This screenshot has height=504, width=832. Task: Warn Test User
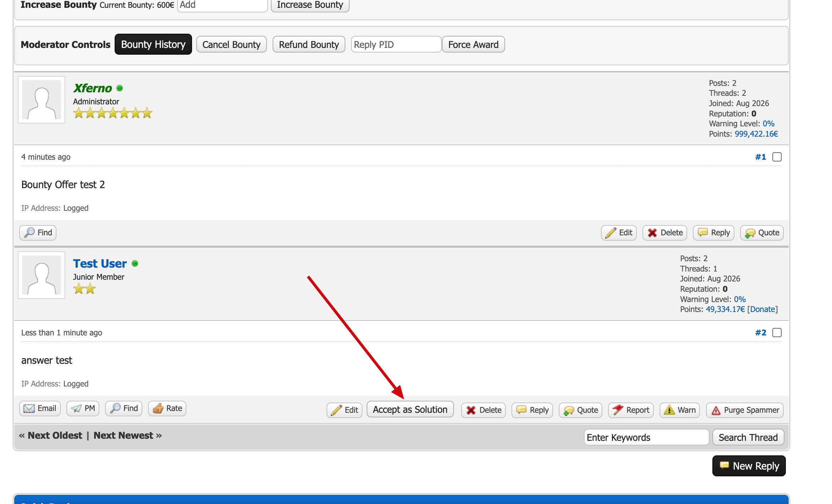pos(680,410)
